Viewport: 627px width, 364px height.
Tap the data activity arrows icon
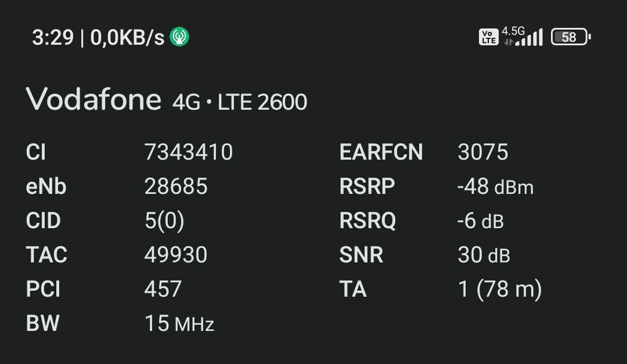pos(509,42)
